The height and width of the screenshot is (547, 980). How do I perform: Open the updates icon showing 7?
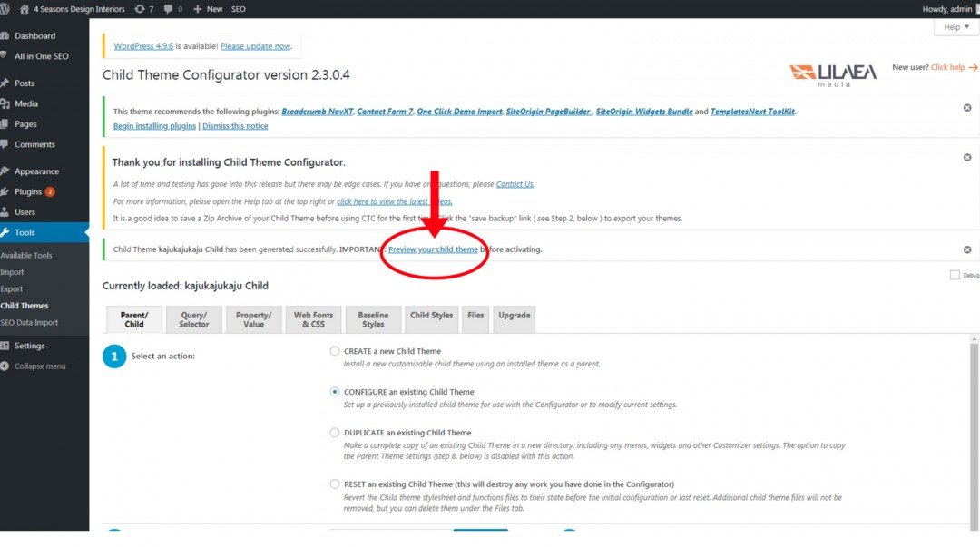coord(140,9)
